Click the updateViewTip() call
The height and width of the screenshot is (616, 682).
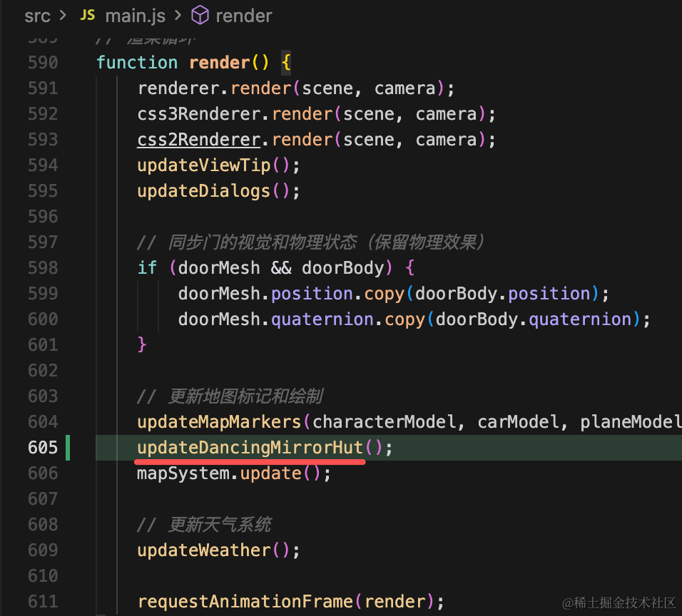219,165
